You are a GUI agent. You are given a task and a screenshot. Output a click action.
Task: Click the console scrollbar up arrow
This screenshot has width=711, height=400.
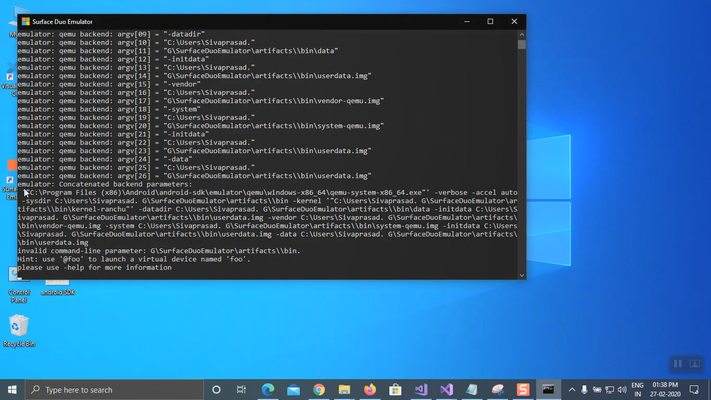tap(521, 34)
